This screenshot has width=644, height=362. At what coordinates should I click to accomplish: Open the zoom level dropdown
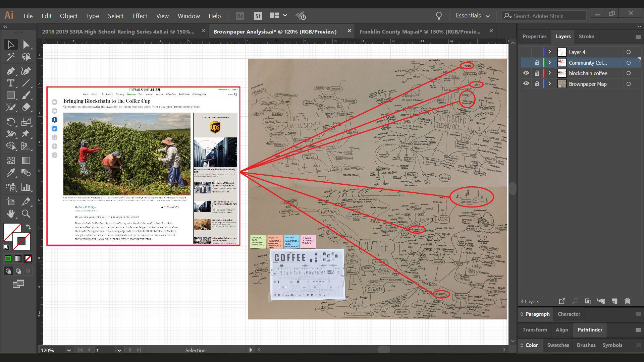69,350
